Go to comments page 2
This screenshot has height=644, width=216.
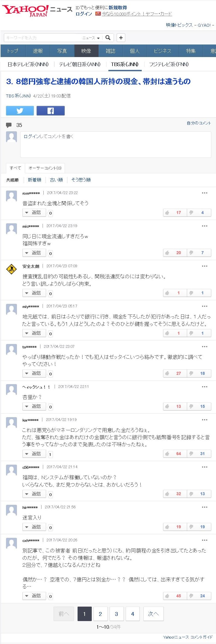point(100,614)
